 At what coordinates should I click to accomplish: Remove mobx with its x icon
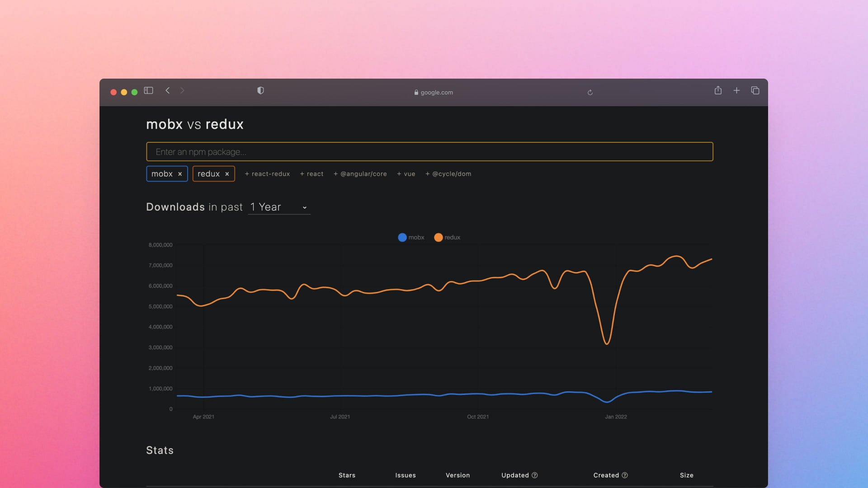(180, 174)
